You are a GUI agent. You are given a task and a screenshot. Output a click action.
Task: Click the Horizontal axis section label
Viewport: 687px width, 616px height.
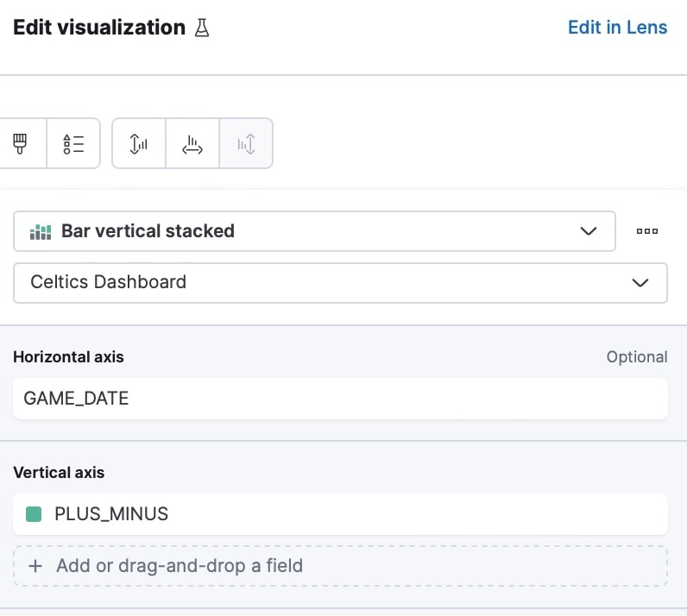tap(68, 356)
